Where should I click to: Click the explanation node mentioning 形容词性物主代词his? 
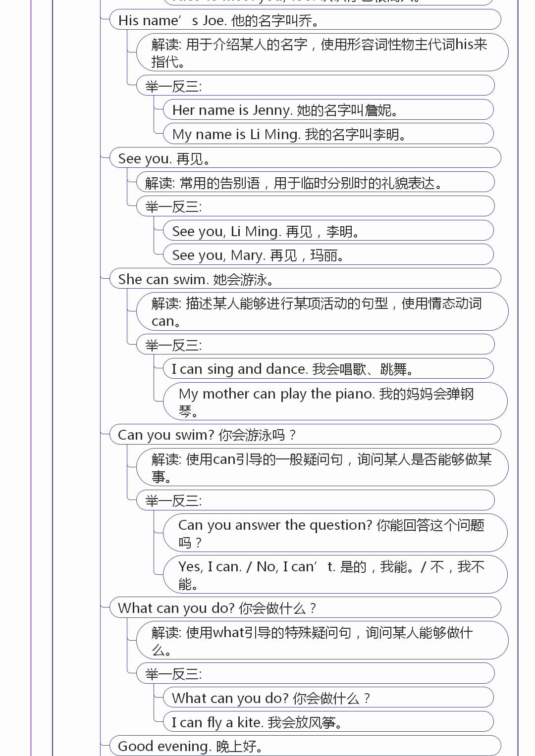pos(322,52)
